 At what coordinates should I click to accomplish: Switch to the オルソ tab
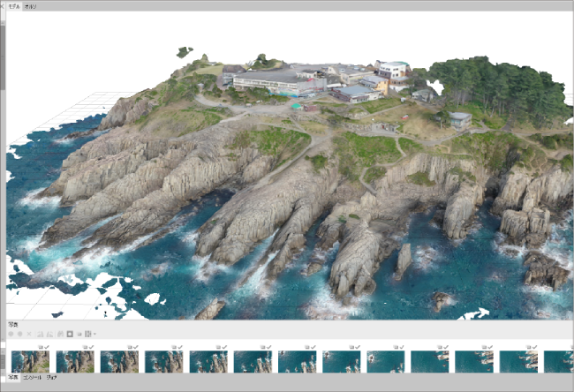(x=30, y=5)
